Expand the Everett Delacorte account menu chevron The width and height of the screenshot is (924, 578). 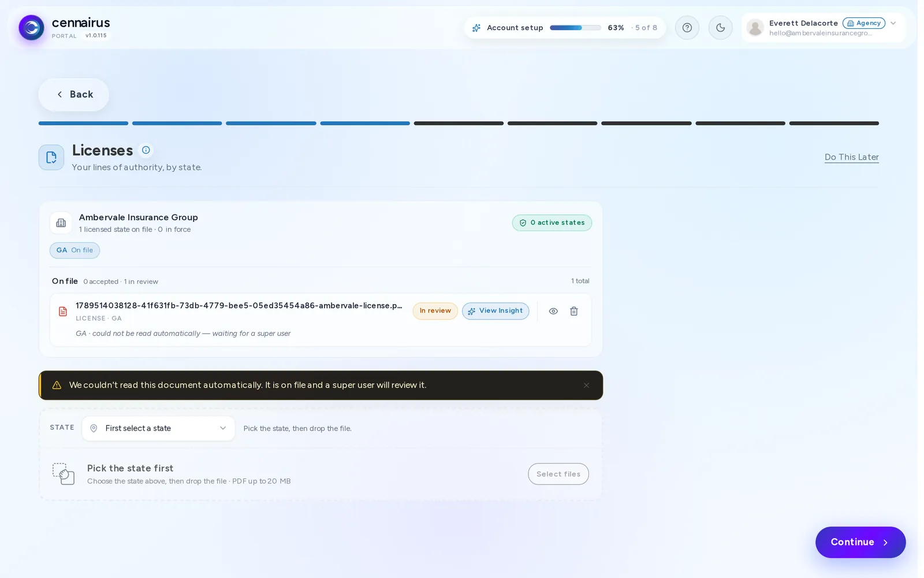click(893, 23)
